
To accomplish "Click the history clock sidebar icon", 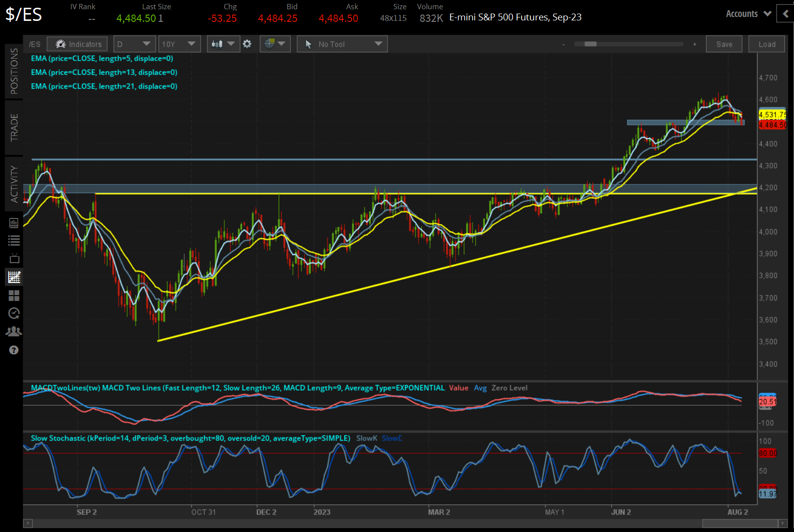I will click(x=14, y=313).
